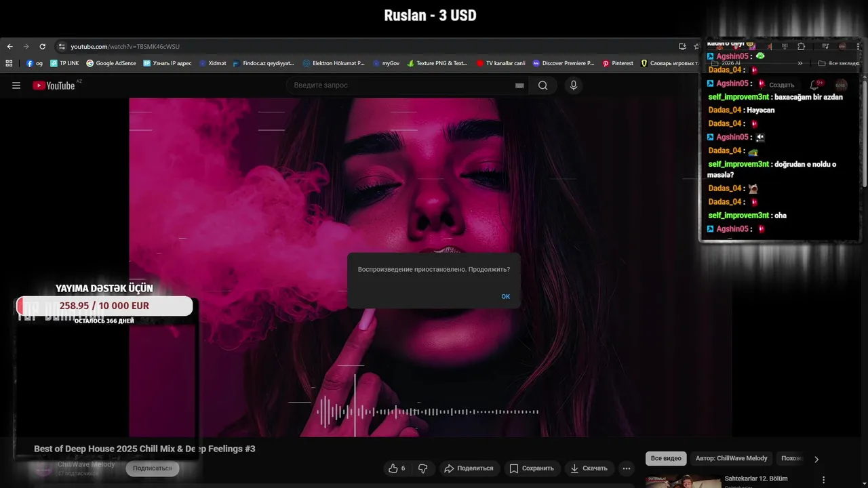Open the Узнать IP адрес bookmark
The height and width of the screenshot is (488, 868).
(x=167, y=63)
